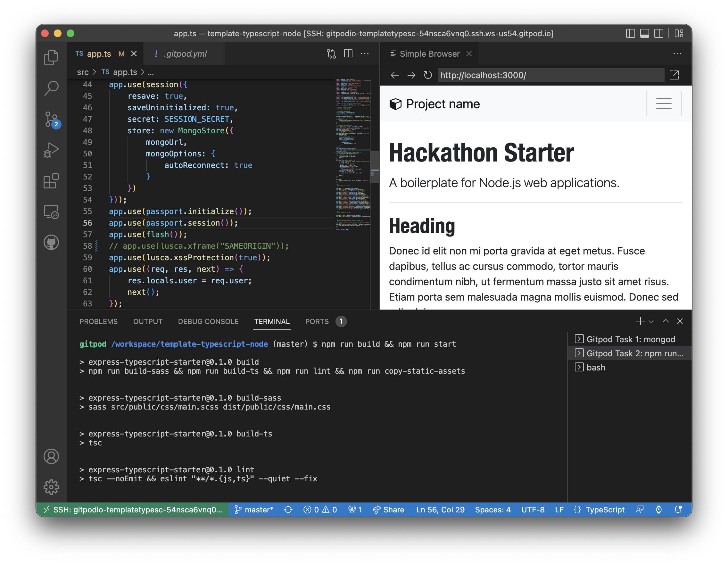Select Gitpod Task 1: mongod terminal
This screenshot has height=564, width=728.
coord(629,339)
